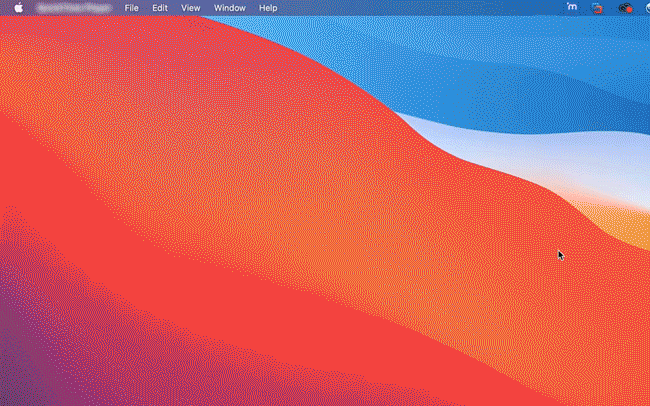Click empty menu bar space right of Help
650x406 pixels.
tap(400, 8)
